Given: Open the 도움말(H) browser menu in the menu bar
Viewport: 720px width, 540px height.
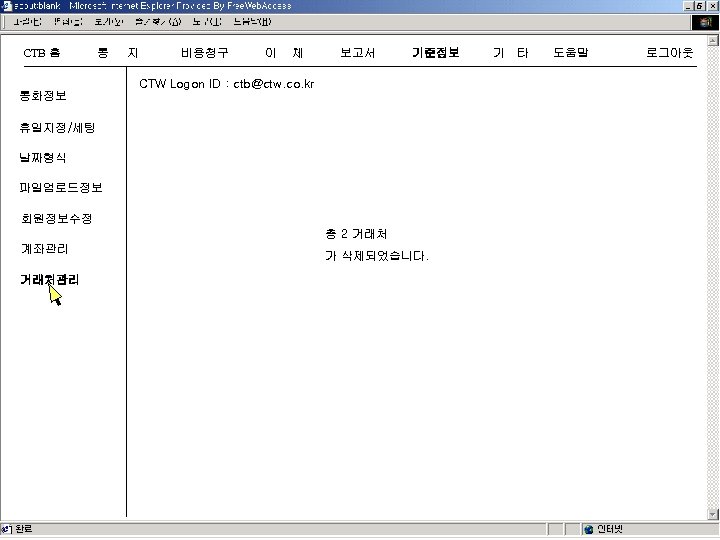Looking at the screenshot, I should pos(252,22).
